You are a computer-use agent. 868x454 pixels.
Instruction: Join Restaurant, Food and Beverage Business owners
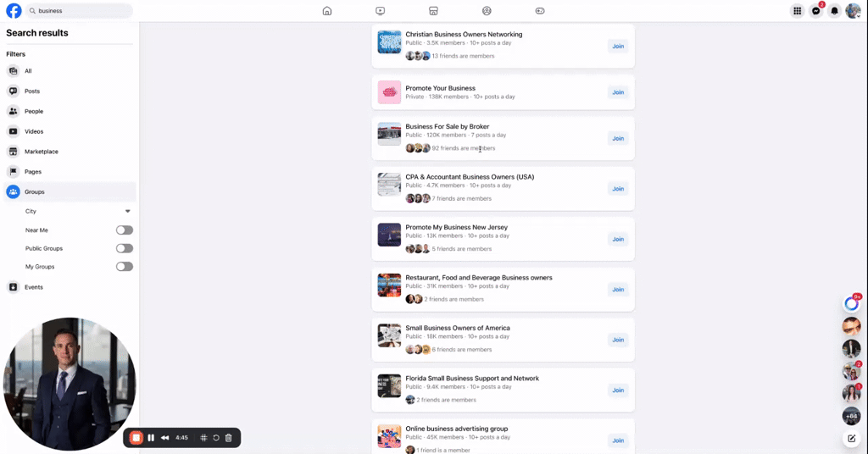click(x=618, y=289)
